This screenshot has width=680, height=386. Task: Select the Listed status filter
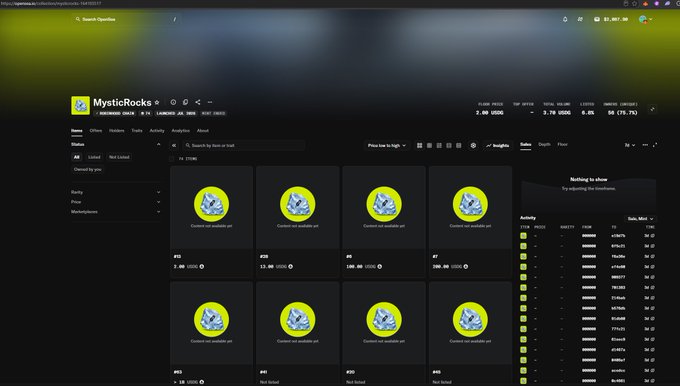click(94, 157)
